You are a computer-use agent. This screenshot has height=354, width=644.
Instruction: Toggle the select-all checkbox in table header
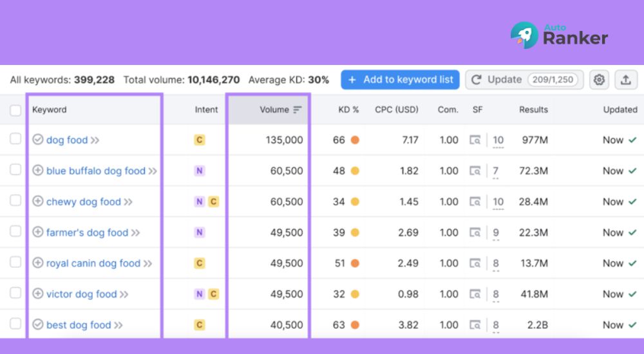point(15,110)
